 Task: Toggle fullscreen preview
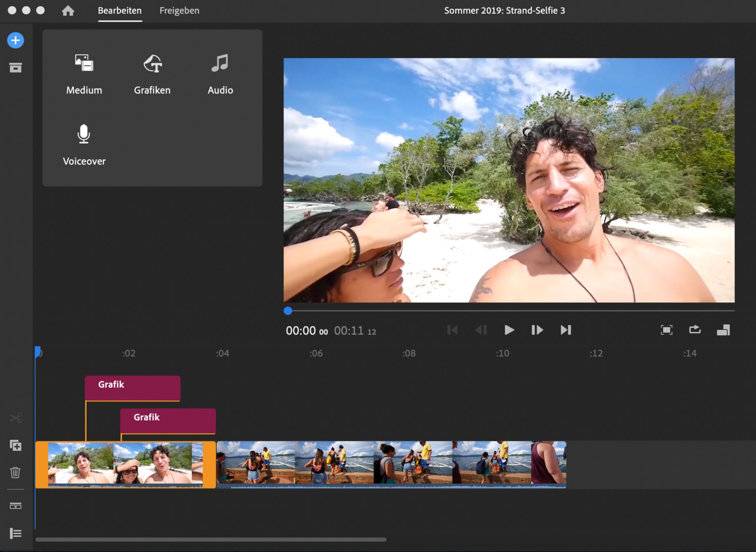click(x=666, y=330)
